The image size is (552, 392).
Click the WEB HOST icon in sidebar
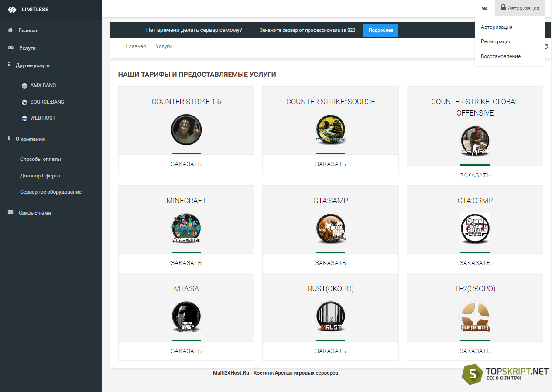(24, 118)
